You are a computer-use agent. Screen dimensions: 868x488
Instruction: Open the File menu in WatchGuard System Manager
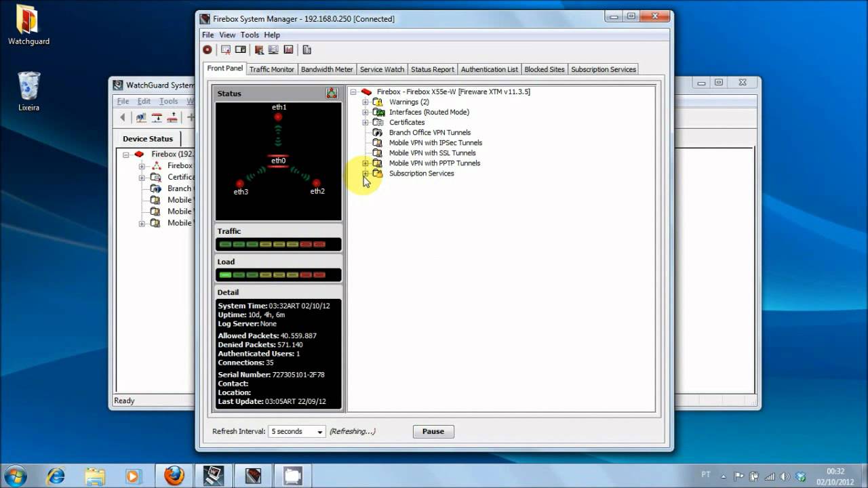point(123,101)
